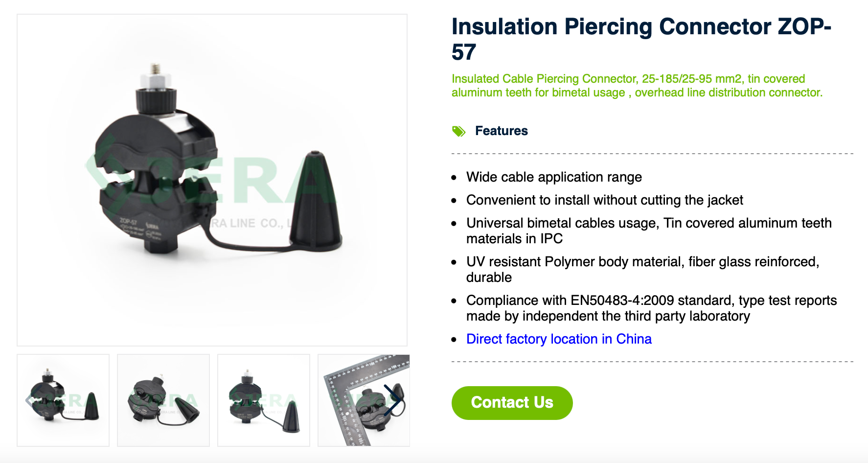The image size is (868, 463).
Task: Click the black cap in the main image
Action: (315, 201)
